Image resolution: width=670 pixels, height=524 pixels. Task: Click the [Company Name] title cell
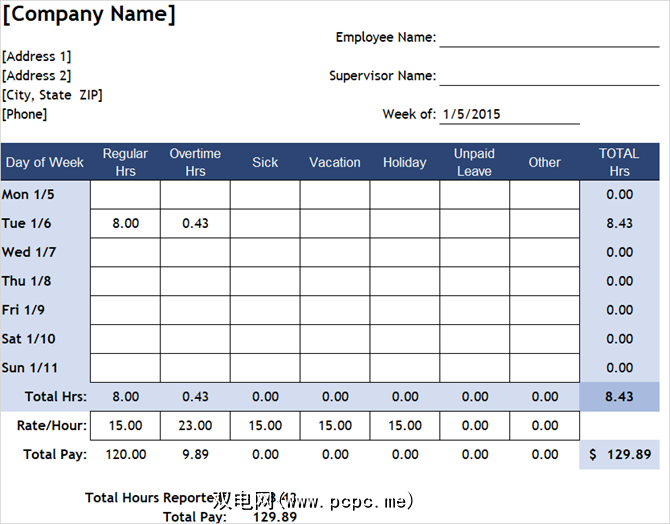90,15
